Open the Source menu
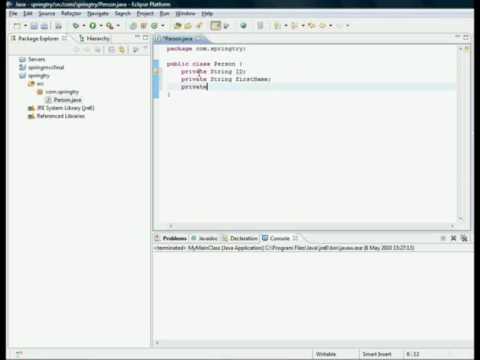This screenshot has width=480, height=360. (x=46, y=14)
